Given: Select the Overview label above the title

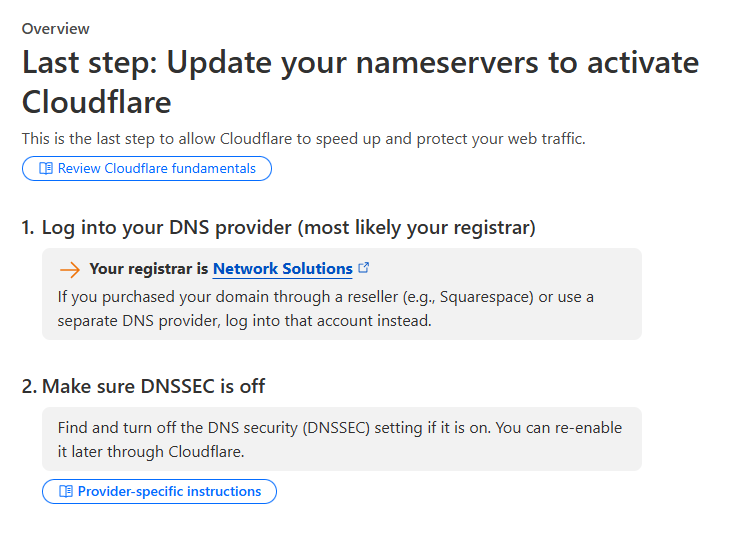Looking at the screenshot, I should (x=55, y=29).
